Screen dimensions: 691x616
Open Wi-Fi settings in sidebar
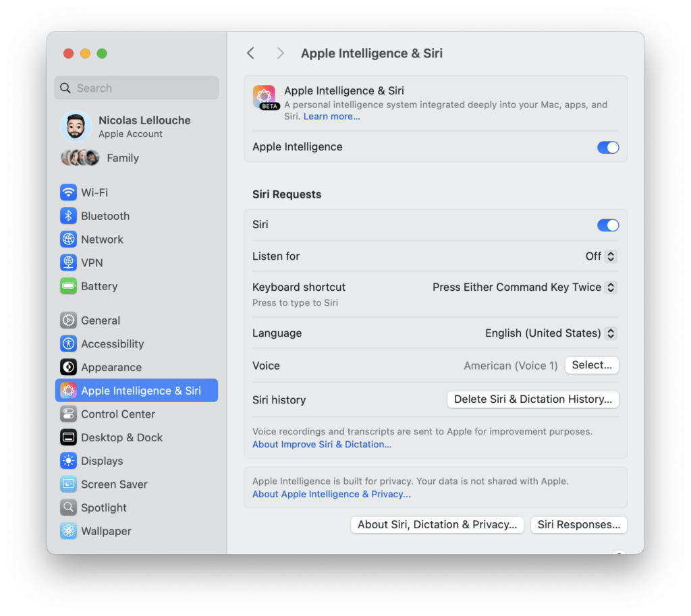pyautogui.click(x=136, y=192)
